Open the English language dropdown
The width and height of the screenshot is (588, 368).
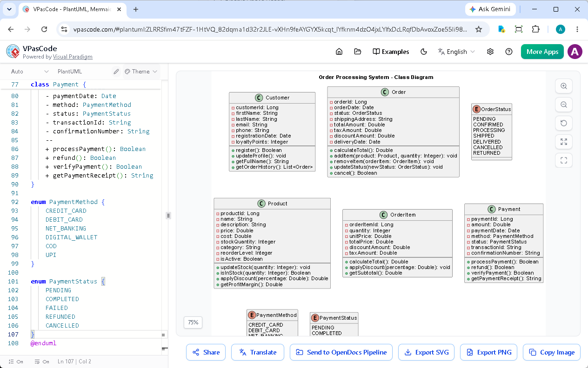tap(456, 52)
